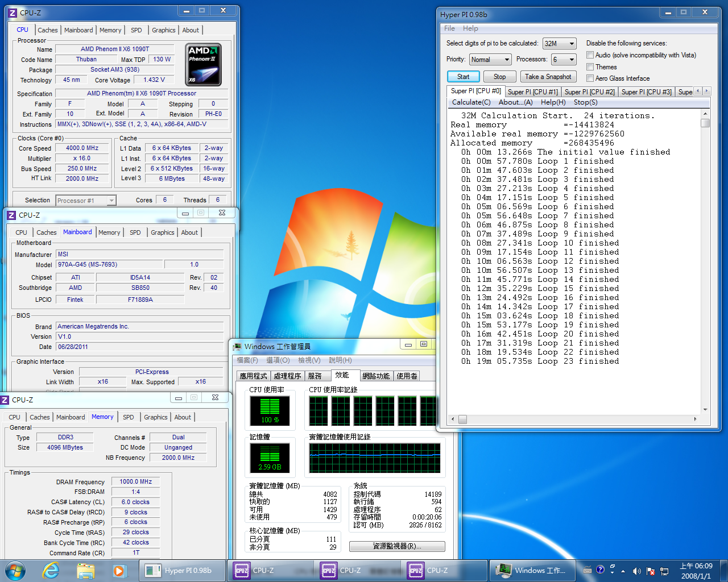The height and width of the screenshot is (582, 728).
Task: Click the Hyper PI Stop button
Action: tap(499, 77)
